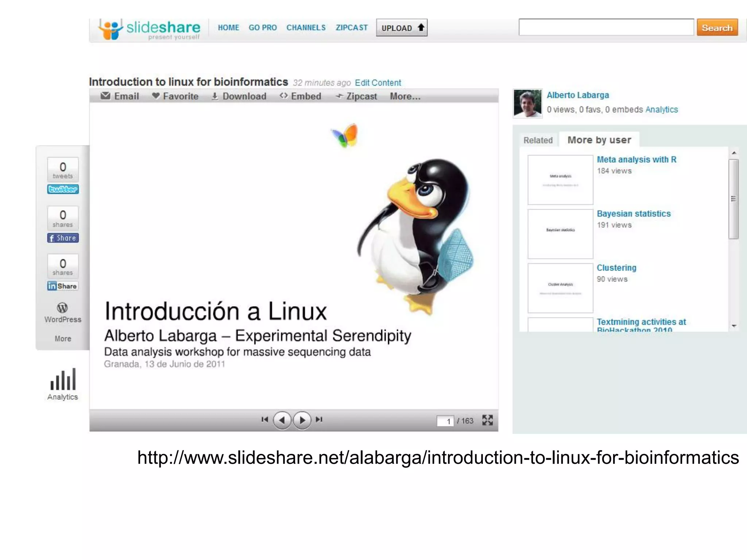Viewport: 747px width, 560px height.
Task: Click the "191 views" text
Action: click(614, 225)
